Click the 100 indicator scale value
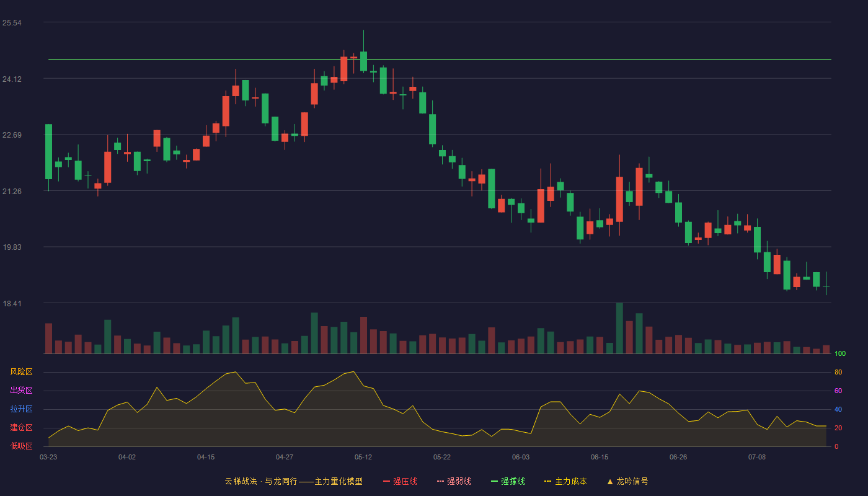This screenshot has height=496, width=868. tap(840, 354)
